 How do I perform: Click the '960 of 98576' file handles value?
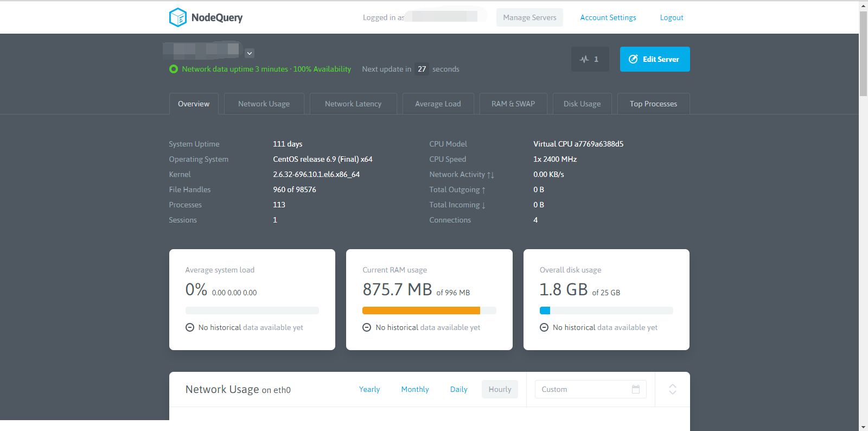click(x=295, y=189)
